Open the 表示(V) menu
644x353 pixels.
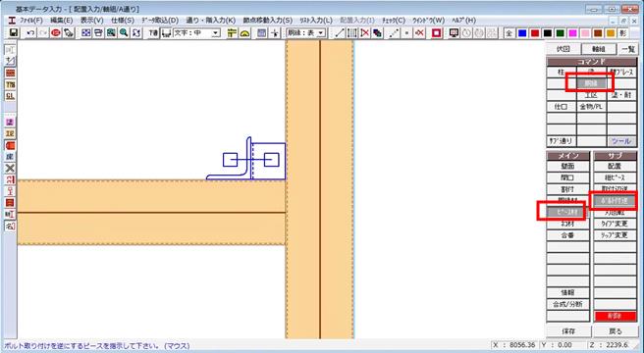(91, 21)
